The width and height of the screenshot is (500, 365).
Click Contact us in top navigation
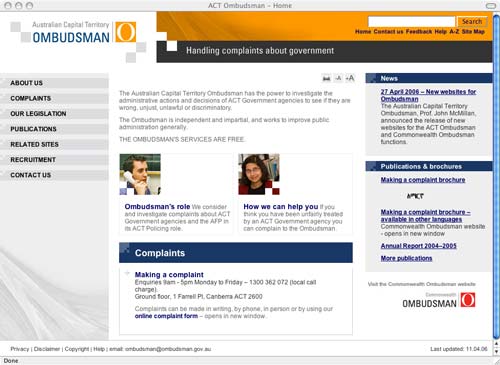[x=388, y=32]
